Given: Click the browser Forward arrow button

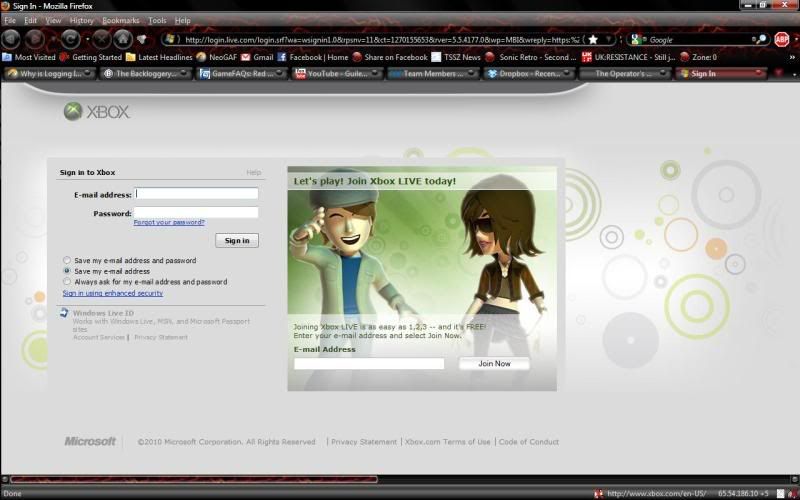Looking at the screenshot, I should (35, 39).
